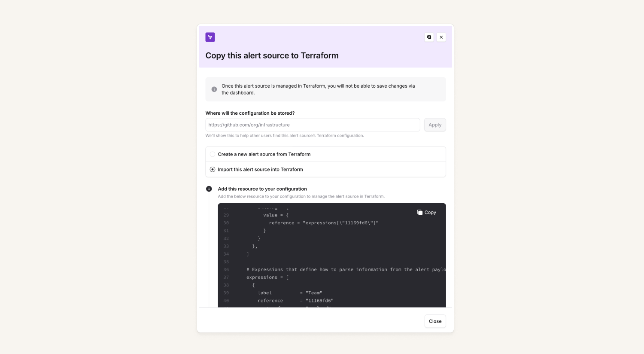Click the expressions = [ line 37
Viewport: 644px width, 354px height.
coord(267,278)
